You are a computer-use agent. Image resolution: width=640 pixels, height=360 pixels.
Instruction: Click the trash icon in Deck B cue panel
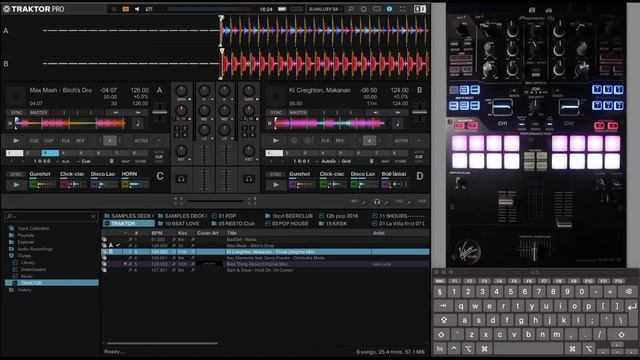tap(371, 161)
